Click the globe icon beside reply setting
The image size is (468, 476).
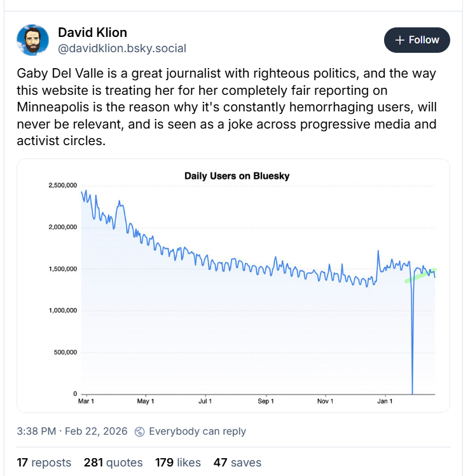coord(141,431)
